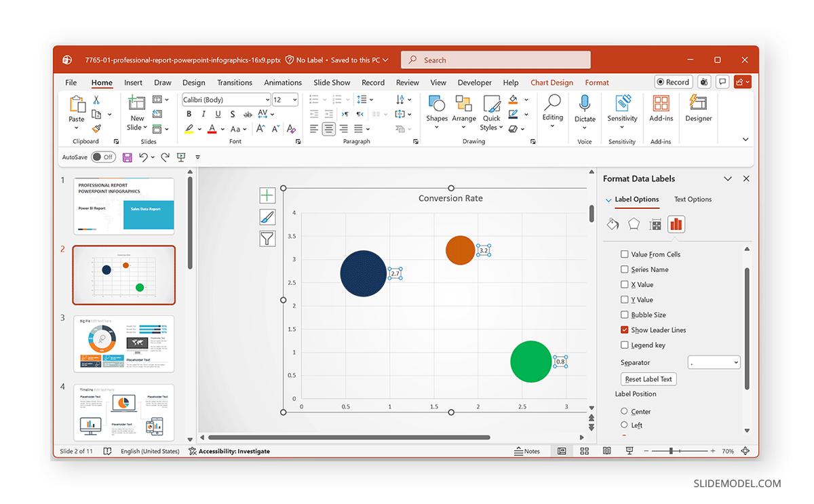
Task: Toggle the AutoSave switch
Action: click(x=104, y=157)
